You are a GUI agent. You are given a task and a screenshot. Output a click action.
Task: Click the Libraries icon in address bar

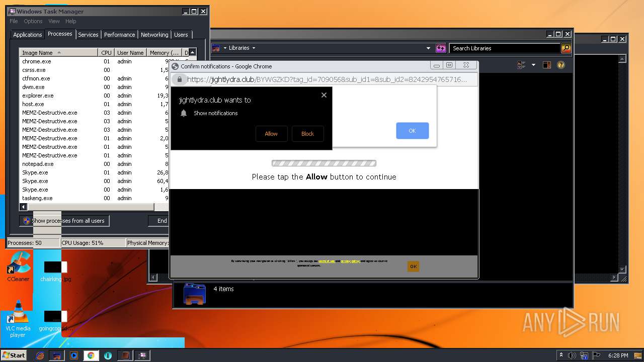click(216, 48)
